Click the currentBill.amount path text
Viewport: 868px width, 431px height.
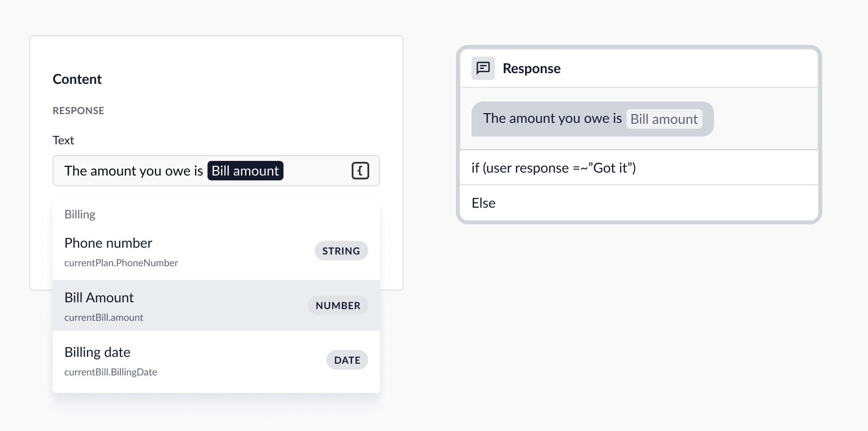point(104,317)
